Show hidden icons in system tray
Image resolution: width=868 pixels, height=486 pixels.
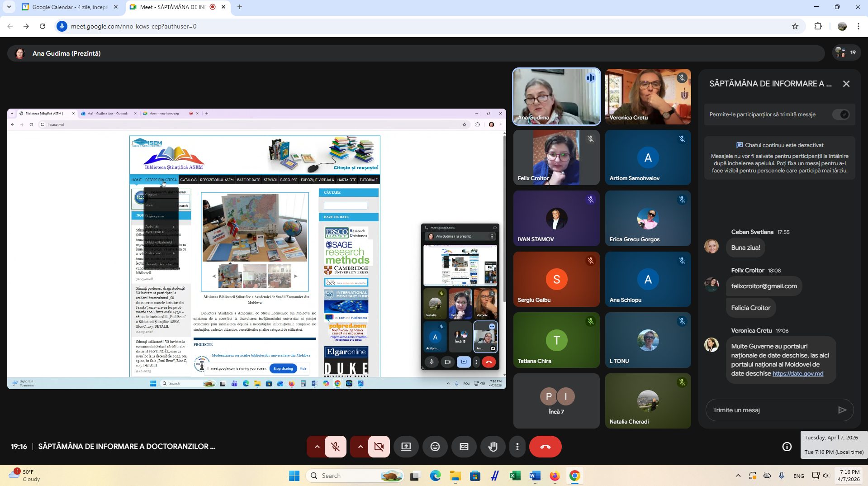coord(738,476)
